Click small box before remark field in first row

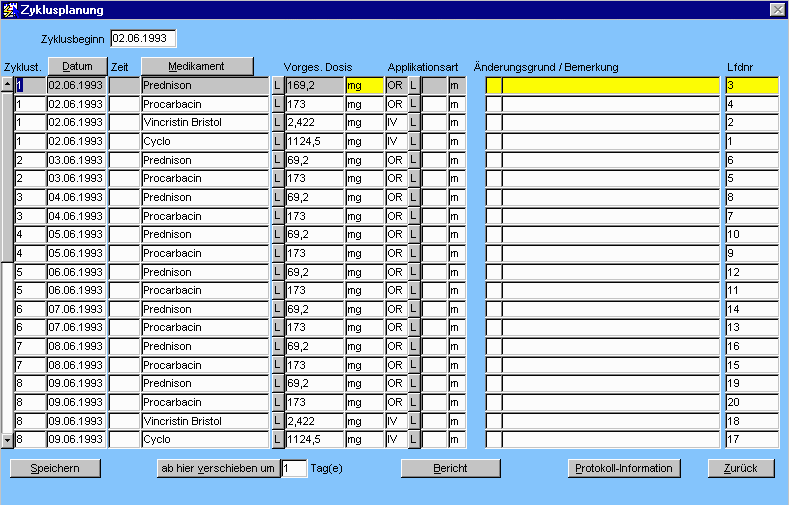(493, 86)
